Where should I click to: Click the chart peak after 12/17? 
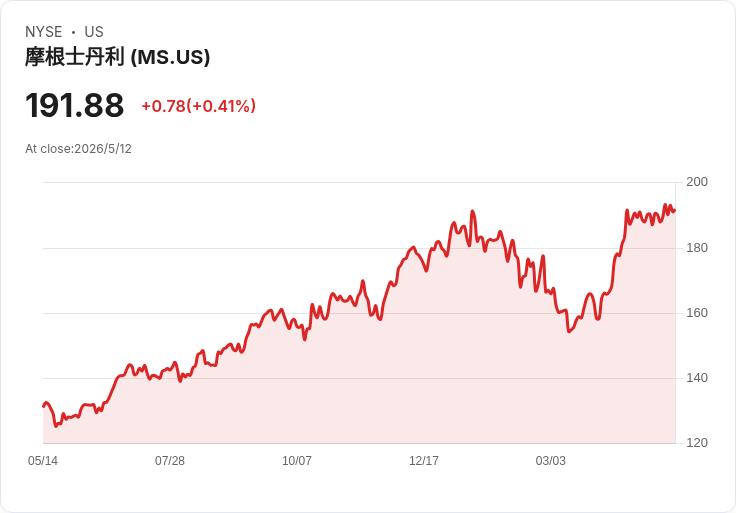(472, 212)
